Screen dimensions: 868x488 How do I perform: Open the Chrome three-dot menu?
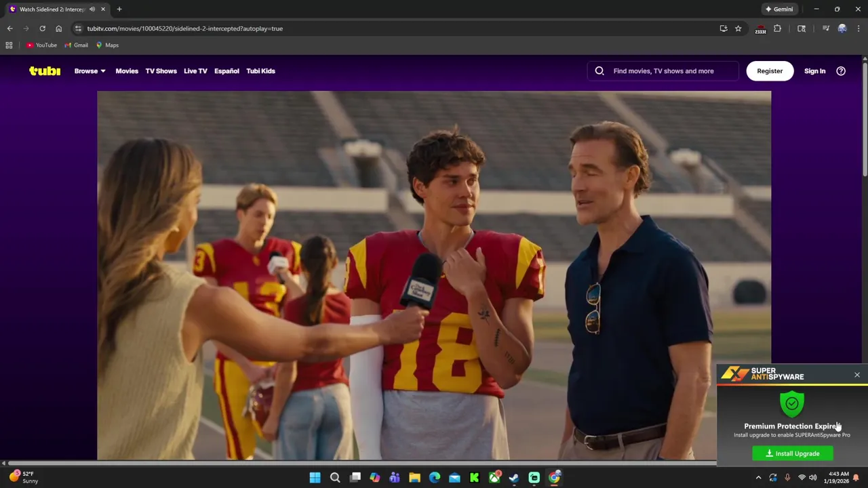pyautogui.click(x=859, y=28)
